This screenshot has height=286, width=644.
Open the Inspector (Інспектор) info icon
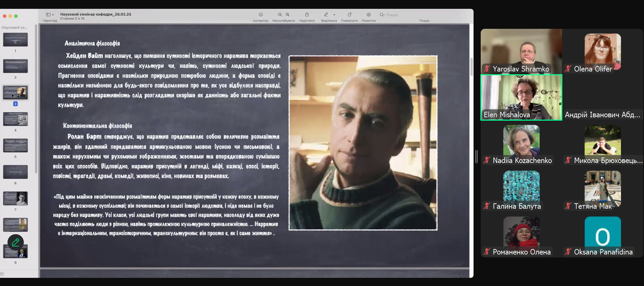click(x=261, y=15)
